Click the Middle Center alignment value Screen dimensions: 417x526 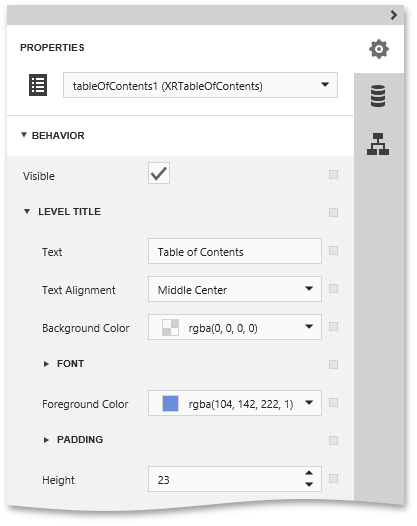pos(192,290)
